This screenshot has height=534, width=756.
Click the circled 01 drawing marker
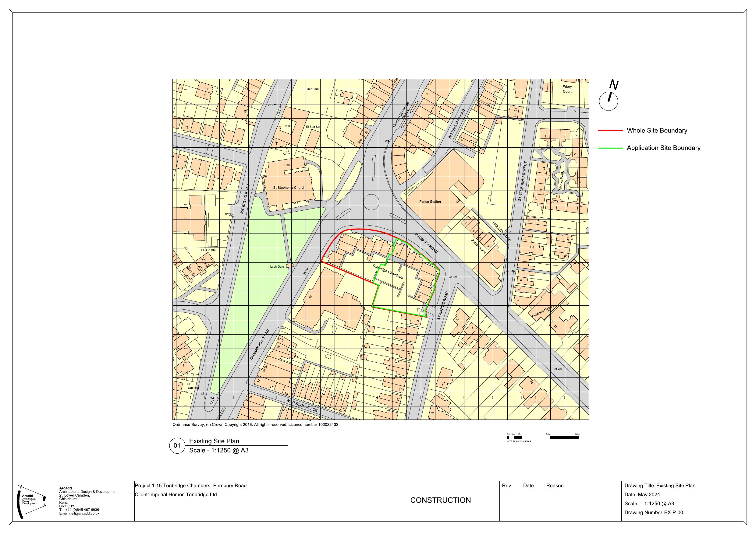[x=177, y=445]
